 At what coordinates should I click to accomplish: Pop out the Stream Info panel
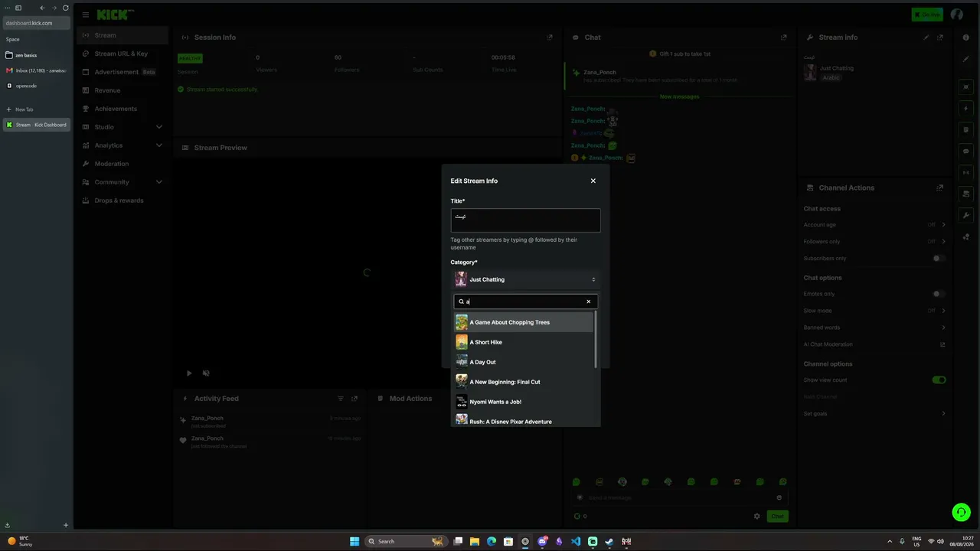pyautogui.click(x=940, y=37)
